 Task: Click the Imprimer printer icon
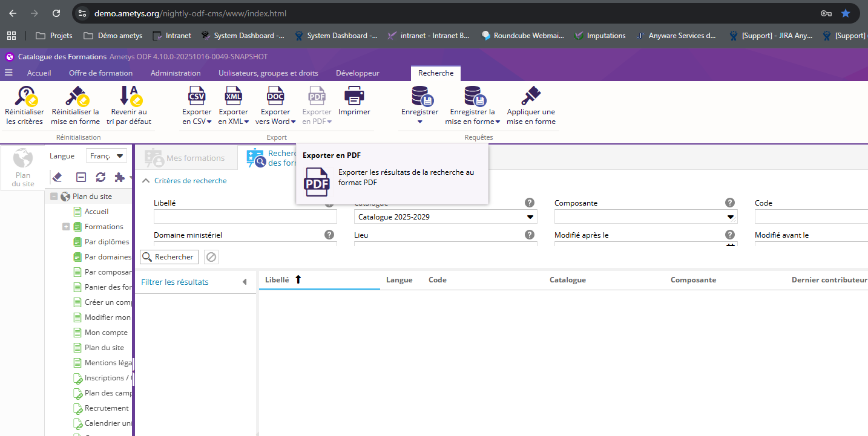(354, 97)
